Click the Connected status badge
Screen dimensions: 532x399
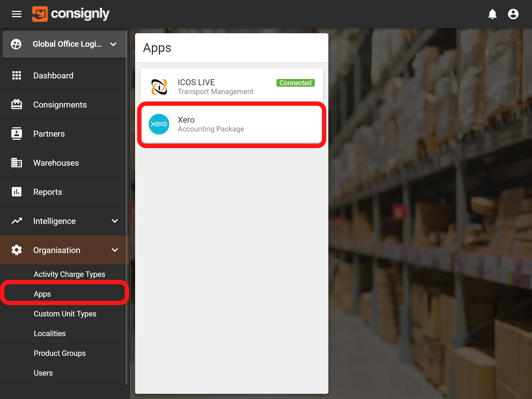[295, 83]
